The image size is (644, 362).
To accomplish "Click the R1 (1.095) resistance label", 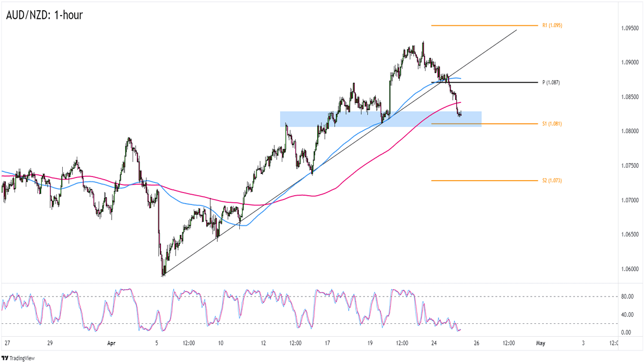I will click(552, 25).
